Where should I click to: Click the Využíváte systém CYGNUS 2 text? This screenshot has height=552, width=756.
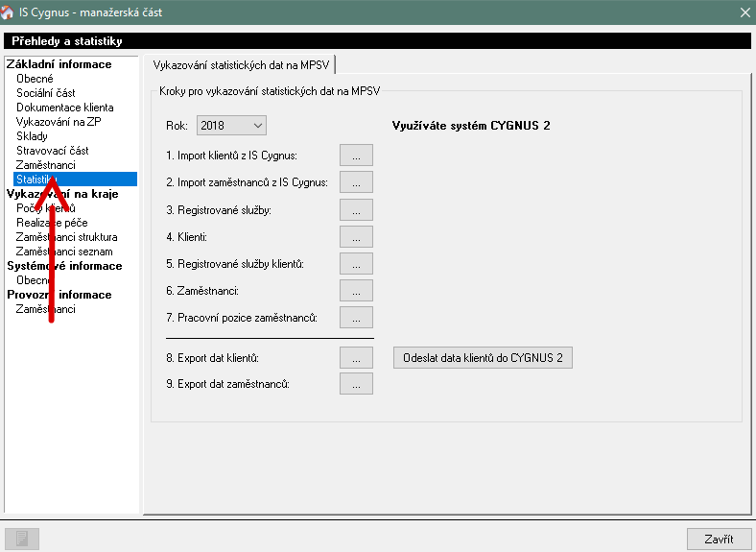tap(471, 126)
